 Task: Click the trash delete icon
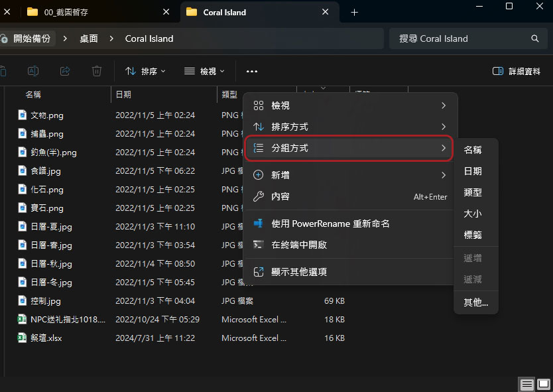[97, 71]
